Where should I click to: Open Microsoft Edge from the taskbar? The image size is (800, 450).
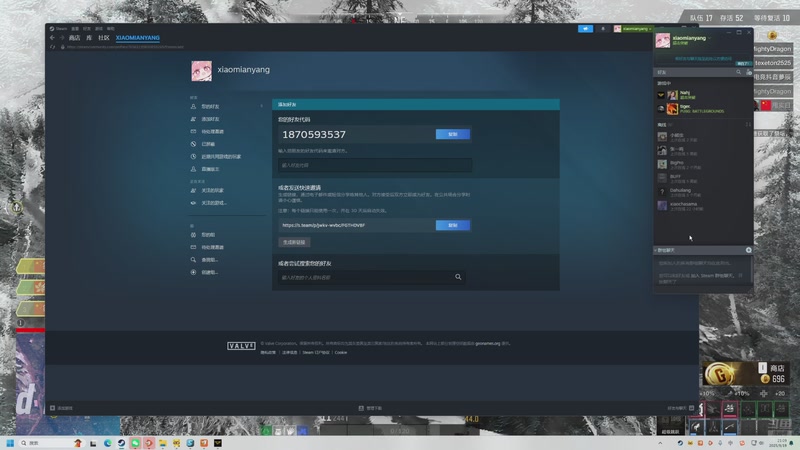point(107,443)
